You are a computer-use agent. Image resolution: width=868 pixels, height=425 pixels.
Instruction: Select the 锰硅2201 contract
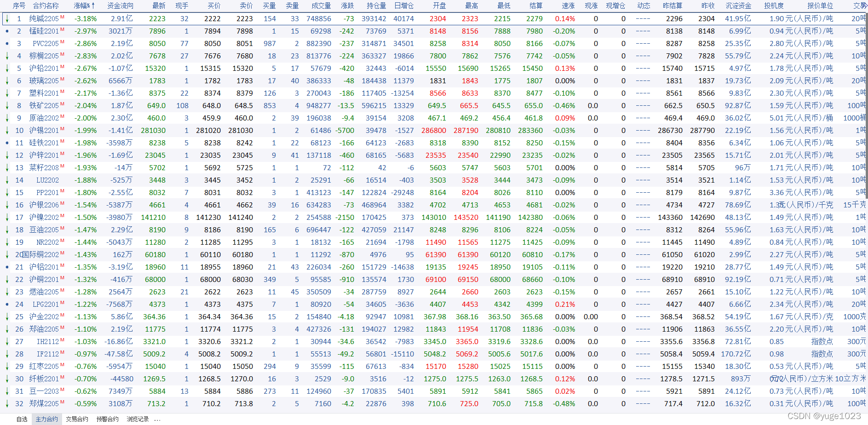pyautogui.click(x=44, y=31)
